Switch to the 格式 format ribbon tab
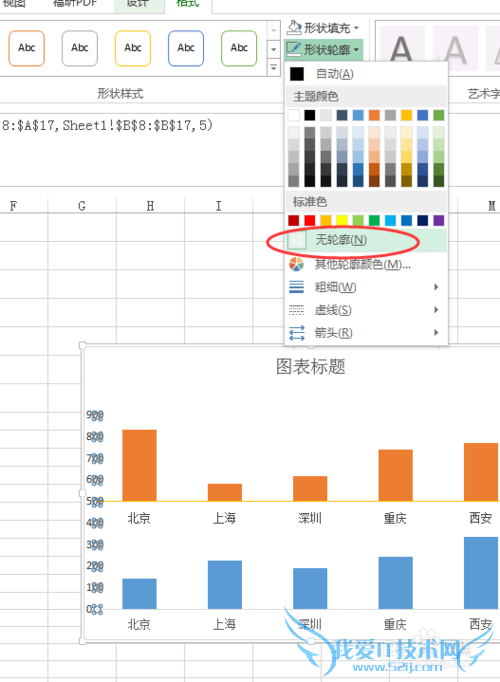The height and width of the screenshot is (682, 500). 188,4
